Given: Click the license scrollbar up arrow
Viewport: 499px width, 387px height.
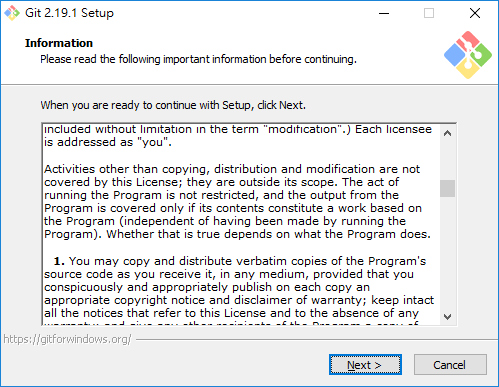Looking at the screenshot, I should click(x=447, y=134).
